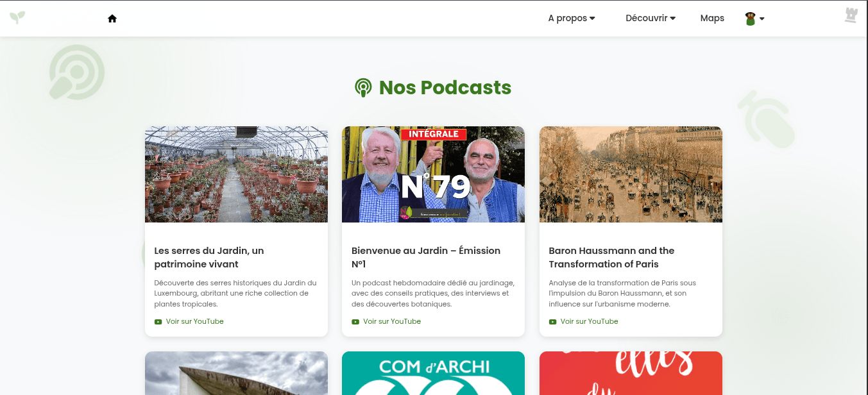Viewport: 868px width, 395px height.
Task: Open the title "Les serres du Jardin, un patrimoine vivant"
Action: (208, 257)
